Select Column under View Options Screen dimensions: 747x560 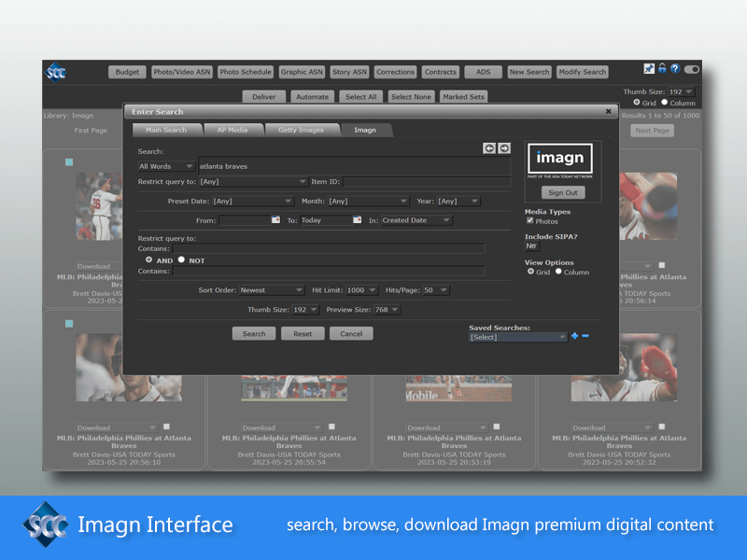[558, 272]
